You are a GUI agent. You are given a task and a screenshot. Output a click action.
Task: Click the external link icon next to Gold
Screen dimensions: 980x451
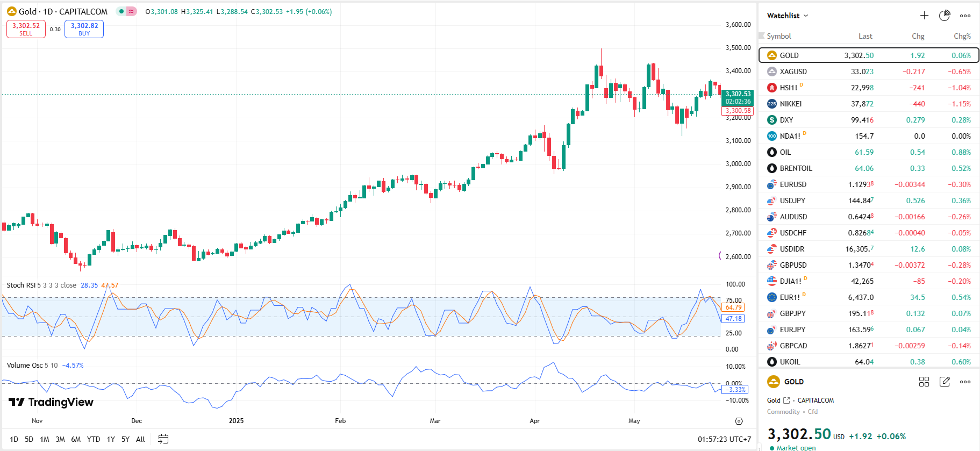(x=787, y=400)
